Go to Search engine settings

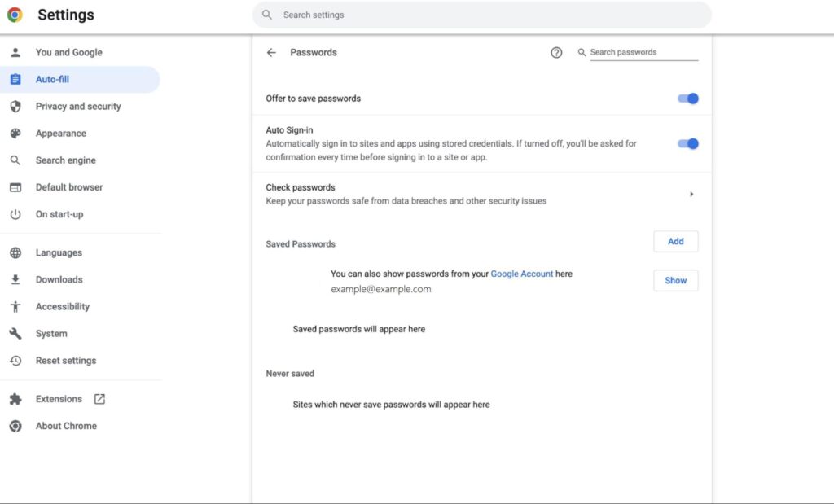point(65,160)
